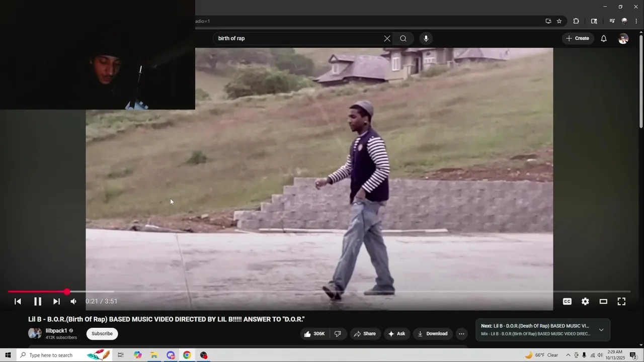Image resolution: width=644 pixels, height=362 pixels.
Task: Open weather widget showing 66°F Clear
Action: (541, 355)
